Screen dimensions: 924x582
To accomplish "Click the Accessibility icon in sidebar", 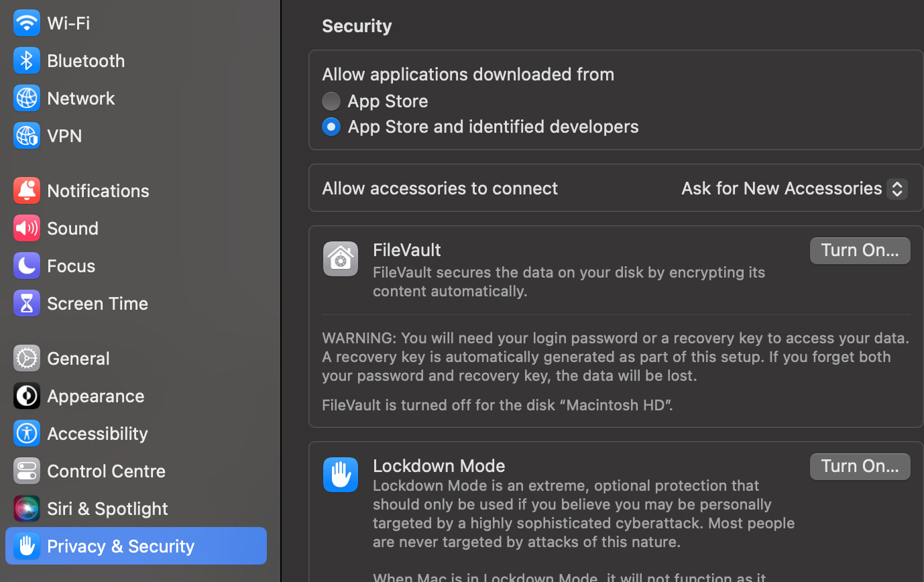I will [26, 433].
